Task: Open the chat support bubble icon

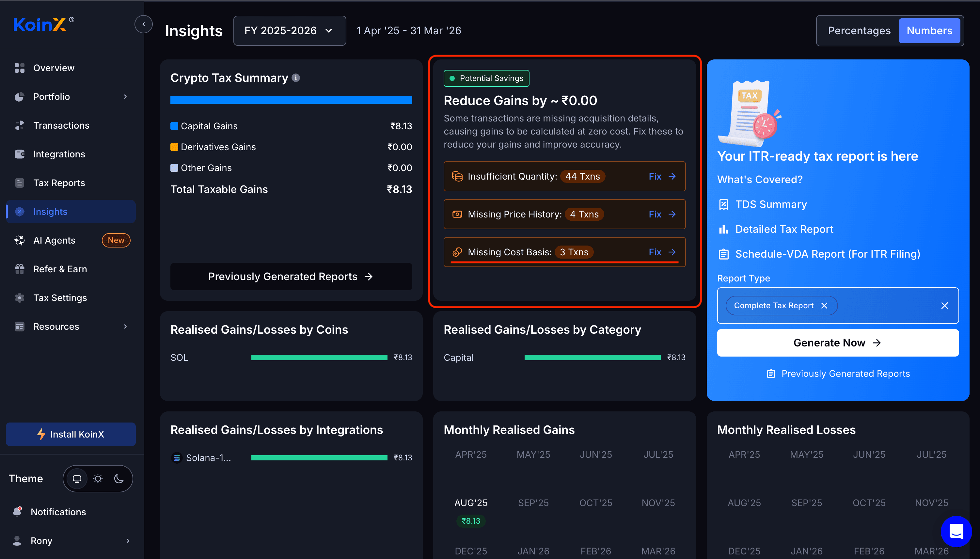Action: coord(956,531)
